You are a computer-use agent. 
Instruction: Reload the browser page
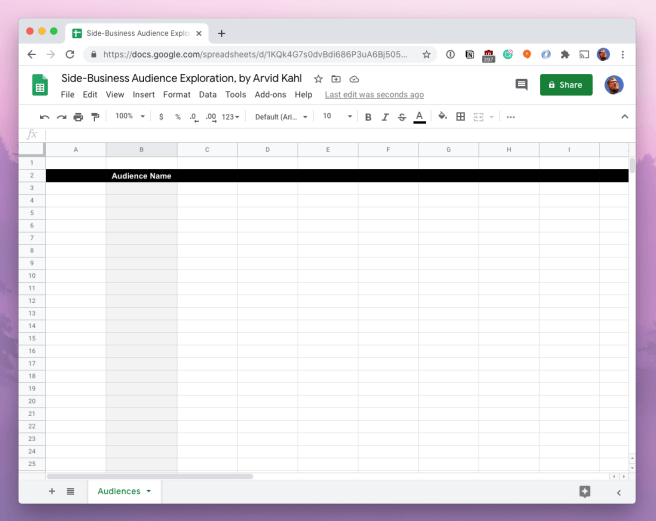[x=69, y=54]
